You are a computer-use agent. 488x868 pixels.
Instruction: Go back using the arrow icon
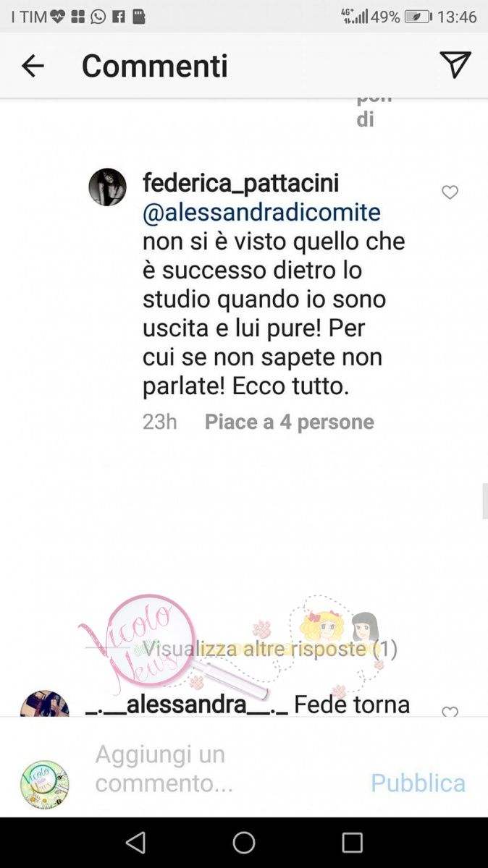[x=33, y=66]
